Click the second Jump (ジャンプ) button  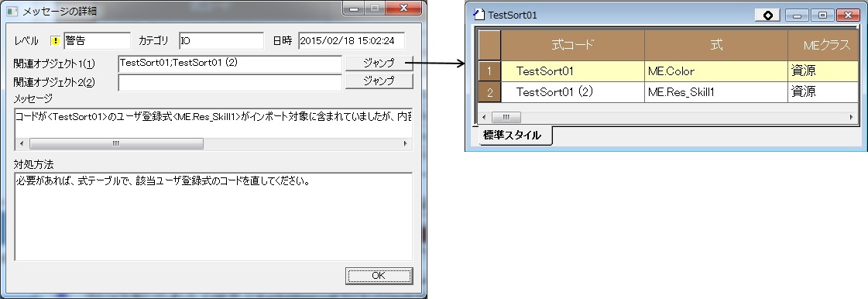click(379, 81)
